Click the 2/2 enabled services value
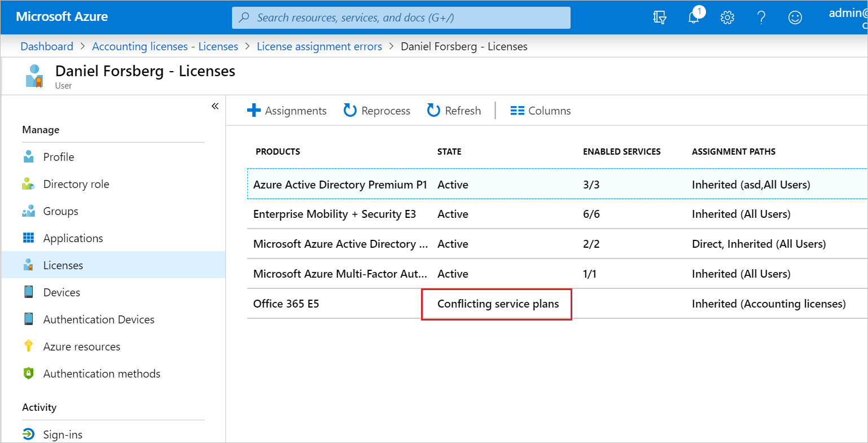 591,244
